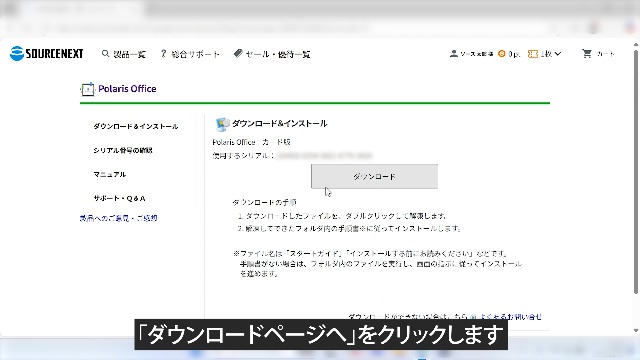Open the よくあるお問い合わせ link
Viewport: 640px width, 360px height.
click(510, 316)
